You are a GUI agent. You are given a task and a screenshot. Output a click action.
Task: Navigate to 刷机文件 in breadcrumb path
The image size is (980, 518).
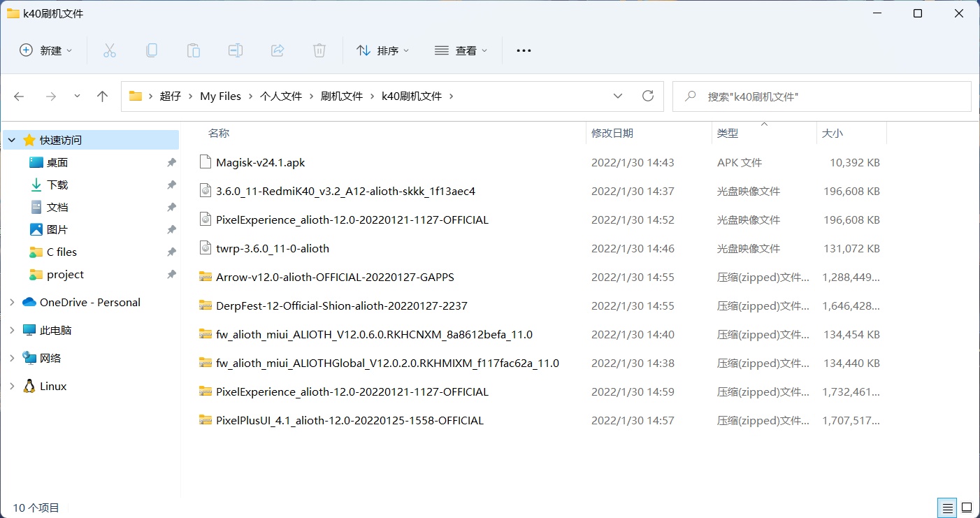(x=341, y=96)
